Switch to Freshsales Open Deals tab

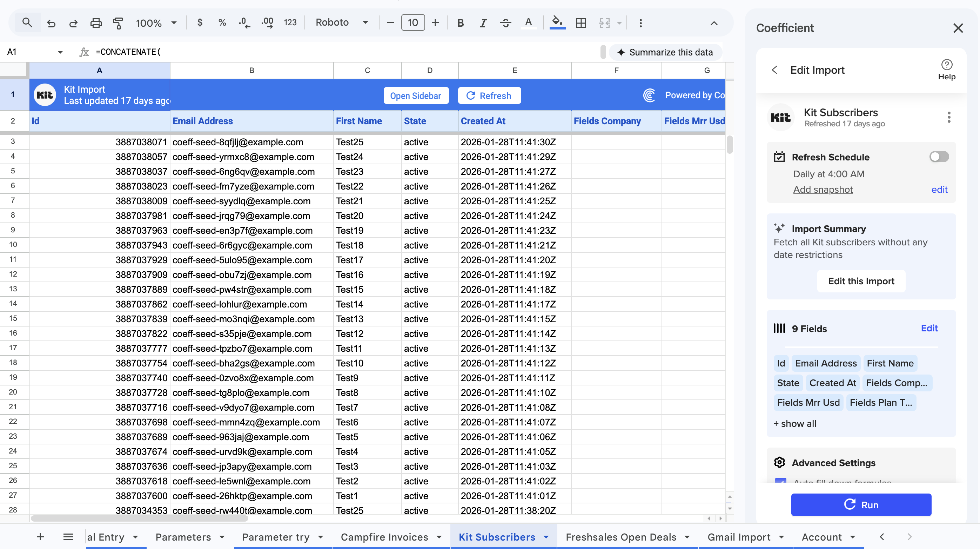tap(621, 537)
